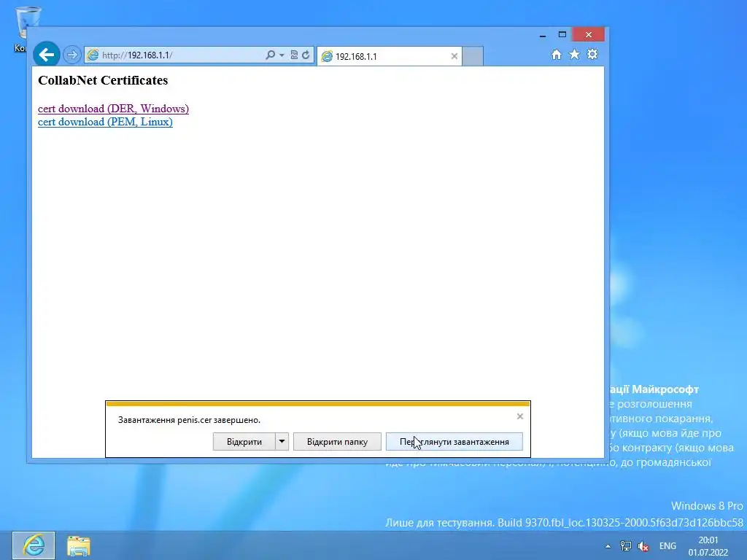Open the Tools gear menu

coord(592,54)
